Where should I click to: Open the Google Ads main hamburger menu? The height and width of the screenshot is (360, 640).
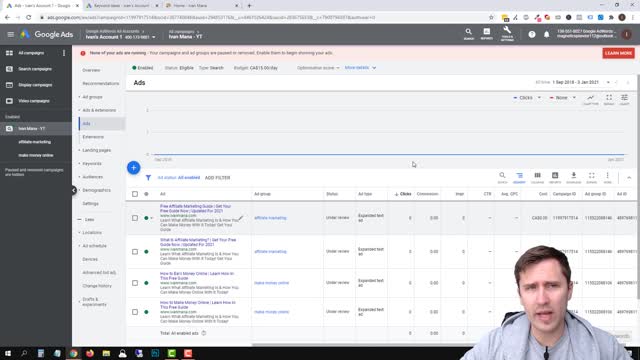click(11, 35)
